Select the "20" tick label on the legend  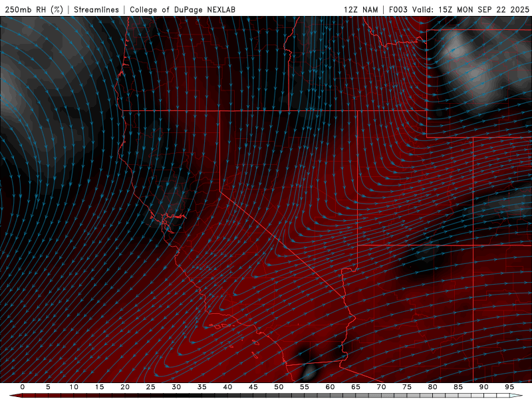tap(125, 387)
